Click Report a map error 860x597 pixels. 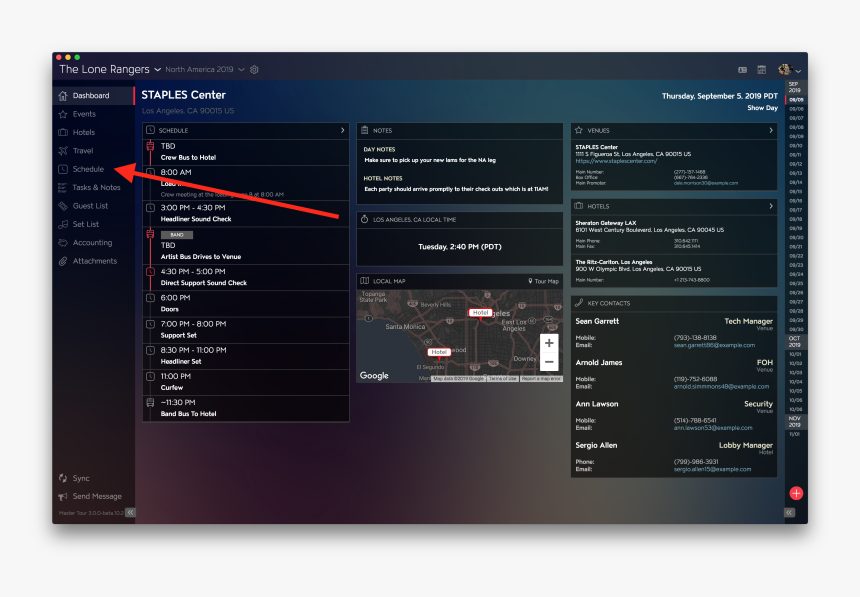click(541, 379)
